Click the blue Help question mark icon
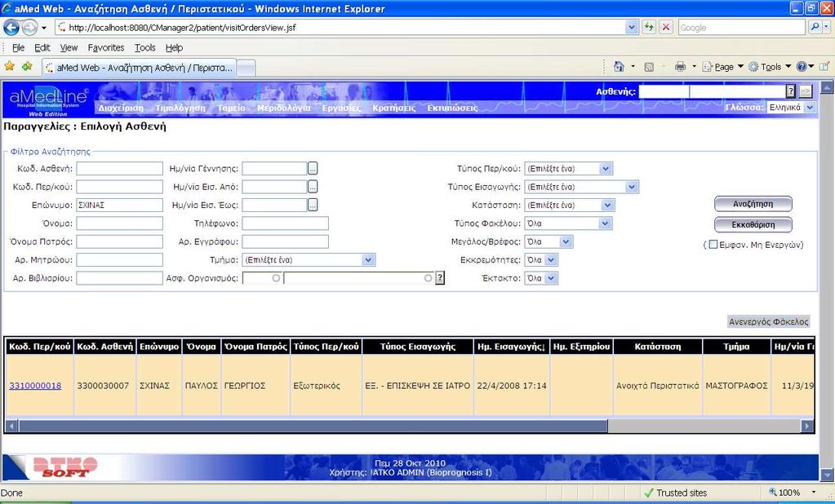835x504 pixels. [x=802, y=67]
